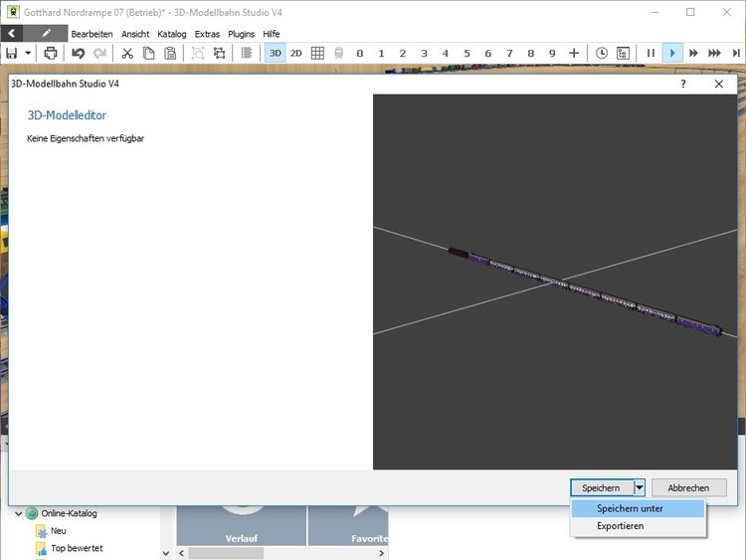Collapse the Online-Katalog tree node
Viewport: 746px width, 560px height.
(19, 513)
